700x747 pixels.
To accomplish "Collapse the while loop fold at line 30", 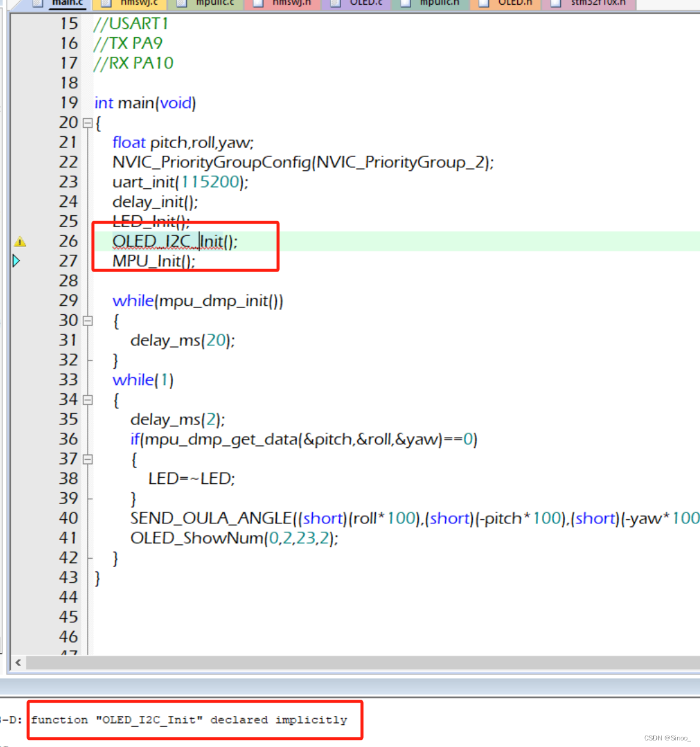I will [x=87, y=321].
